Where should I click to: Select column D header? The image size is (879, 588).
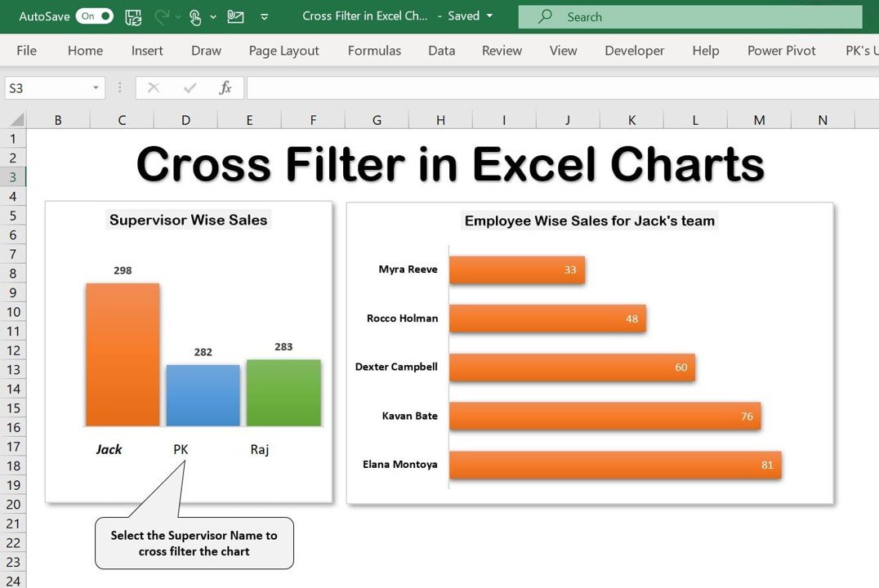(185, 120)
